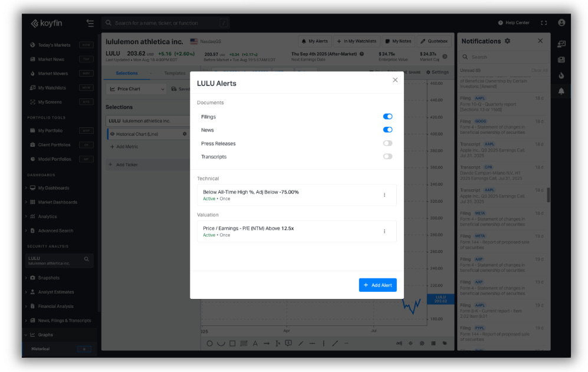Open the chat/support icon in right rail
Screen dimensions: 588x372
pyautogui.click(x=561, y=44)
